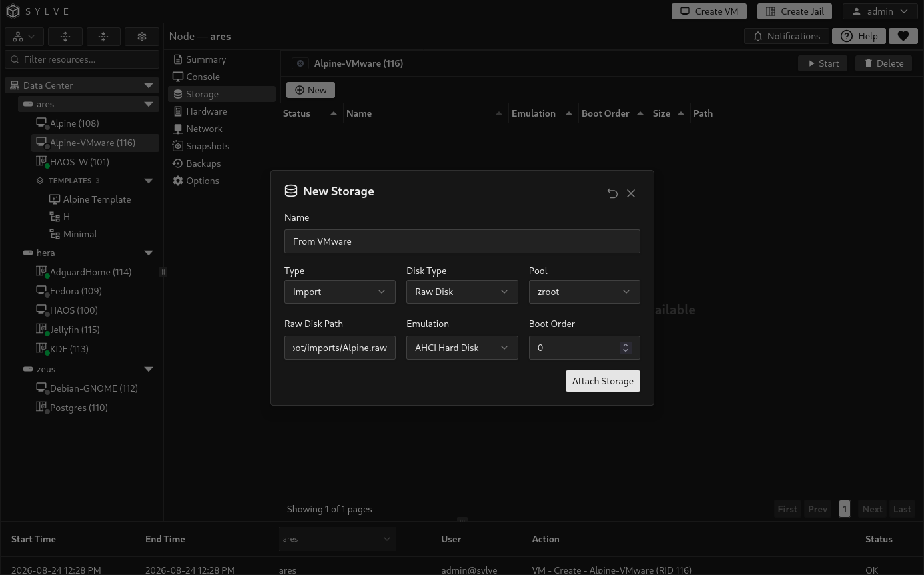Collapse the ares node

coord(149,104)
